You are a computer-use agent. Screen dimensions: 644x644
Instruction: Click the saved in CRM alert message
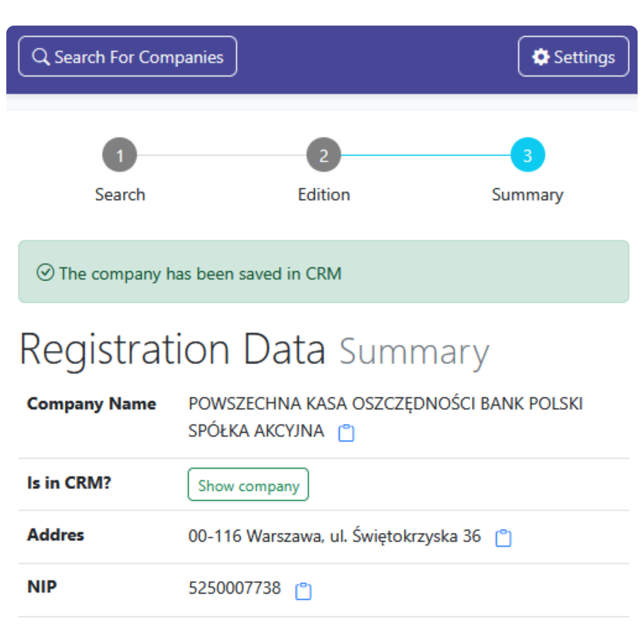(x=200, y=274)
